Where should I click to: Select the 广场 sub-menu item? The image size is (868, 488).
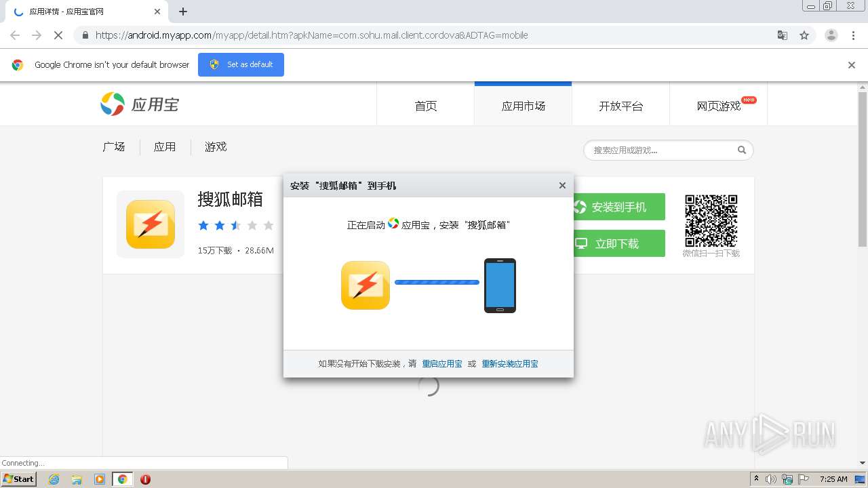click(x=114, y=147)
